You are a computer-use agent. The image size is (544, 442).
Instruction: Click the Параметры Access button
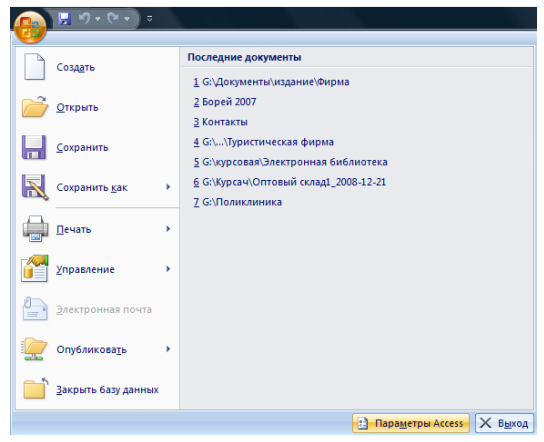point(411,423)
